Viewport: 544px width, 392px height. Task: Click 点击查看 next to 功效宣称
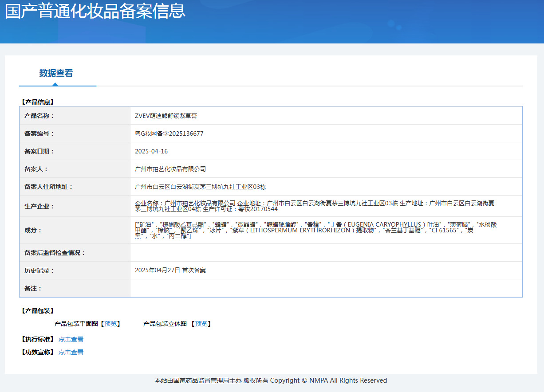click(x=71, y=352)
